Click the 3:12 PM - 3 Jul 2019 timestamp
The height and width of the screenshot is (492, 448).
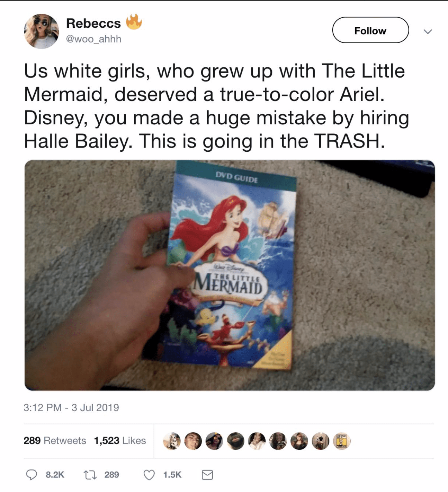coord(71,407)
